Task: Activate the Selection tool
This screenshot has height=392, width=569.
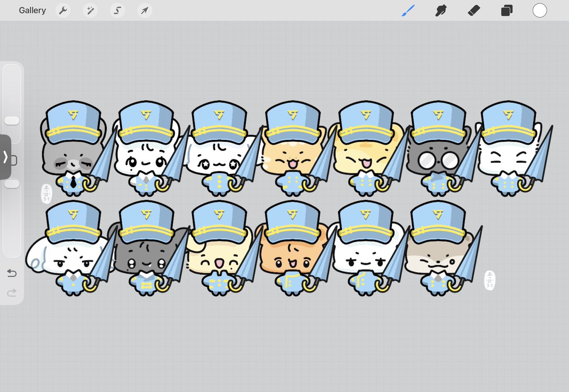Action: point(117,10)
